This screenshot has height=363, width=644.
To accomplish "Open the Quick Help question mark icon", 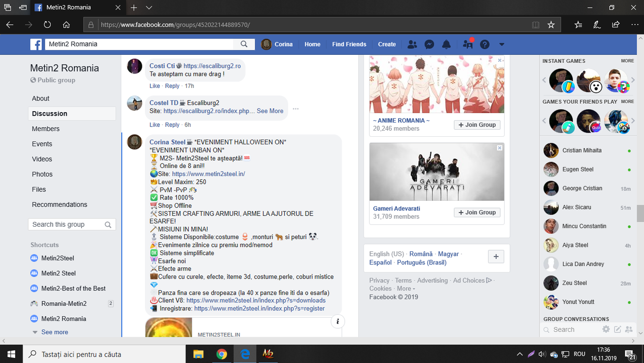I will 485,44.
